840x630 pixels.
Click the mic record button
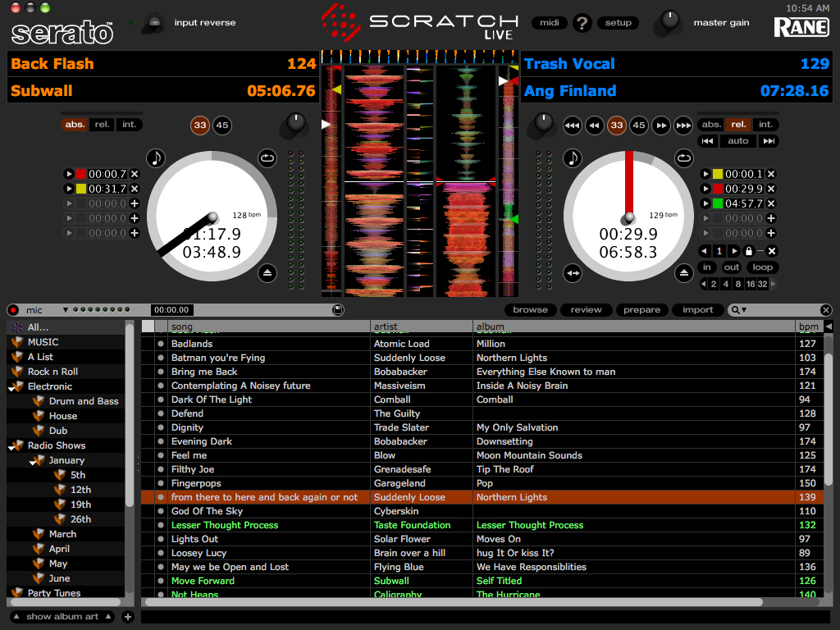13,310
